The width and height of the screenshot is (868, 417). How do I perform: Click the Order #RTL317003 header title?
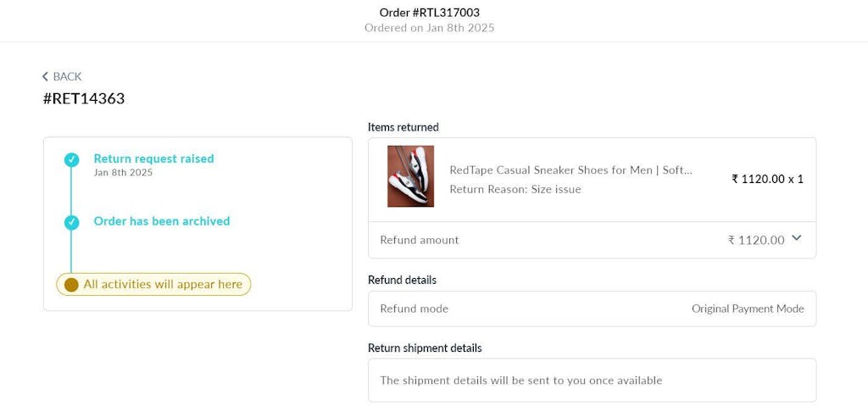pos(430,13)
